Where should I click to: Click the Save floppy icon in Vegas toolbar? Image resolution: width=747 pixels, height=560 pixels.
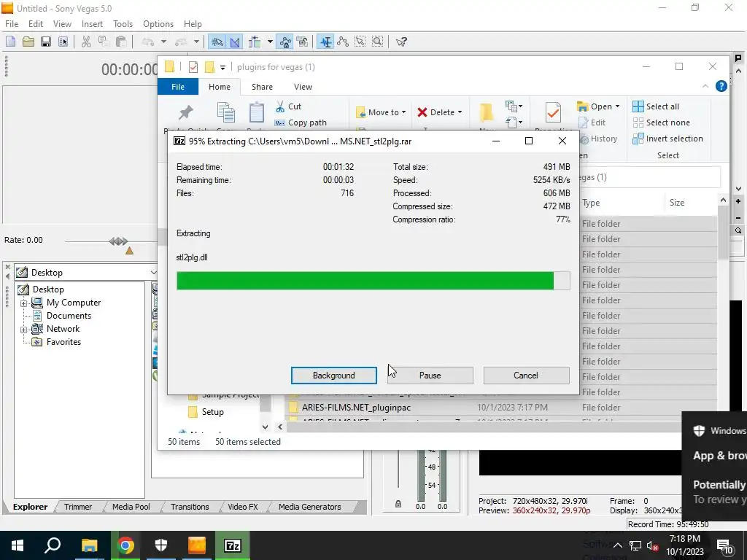pos(46,42)
